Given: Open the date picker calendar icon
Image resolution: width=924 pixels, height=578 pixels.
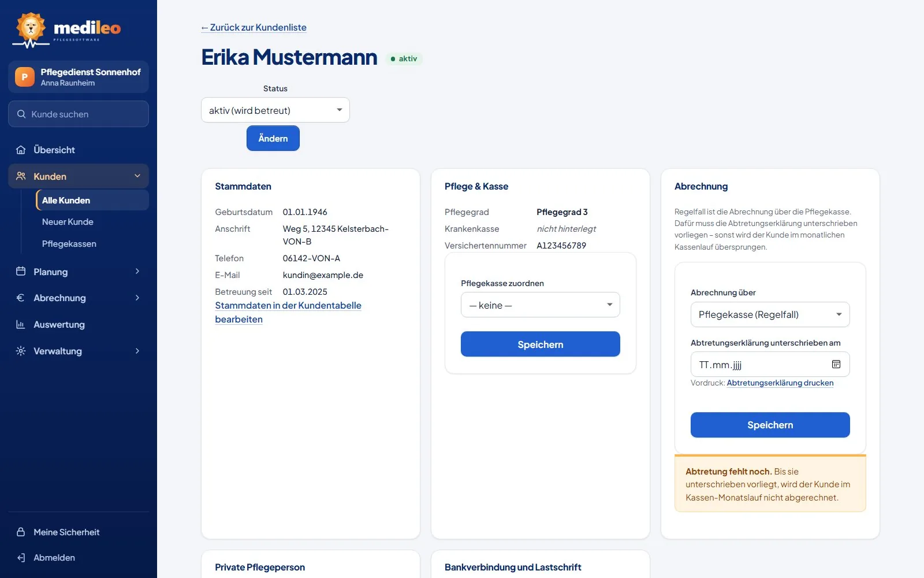Looking at the screenshot, I should 836,364.
